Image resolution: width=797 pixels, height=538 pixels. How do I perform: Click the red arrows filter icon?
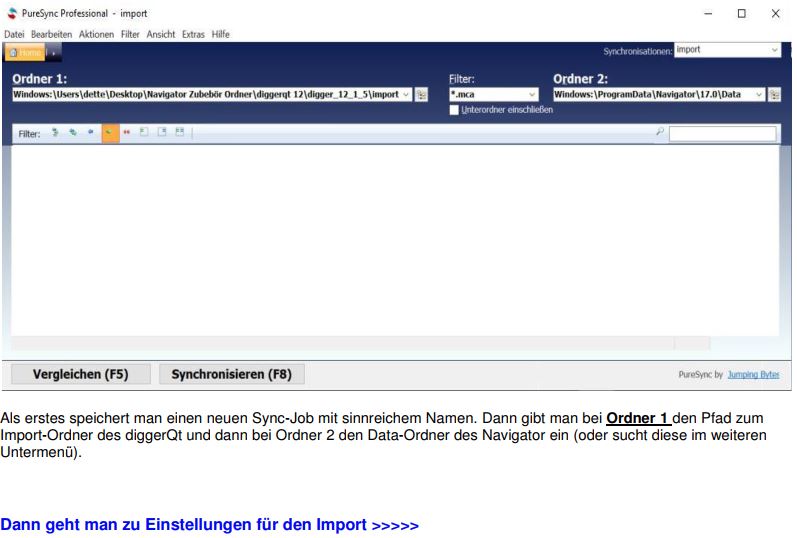pos(127,133)
